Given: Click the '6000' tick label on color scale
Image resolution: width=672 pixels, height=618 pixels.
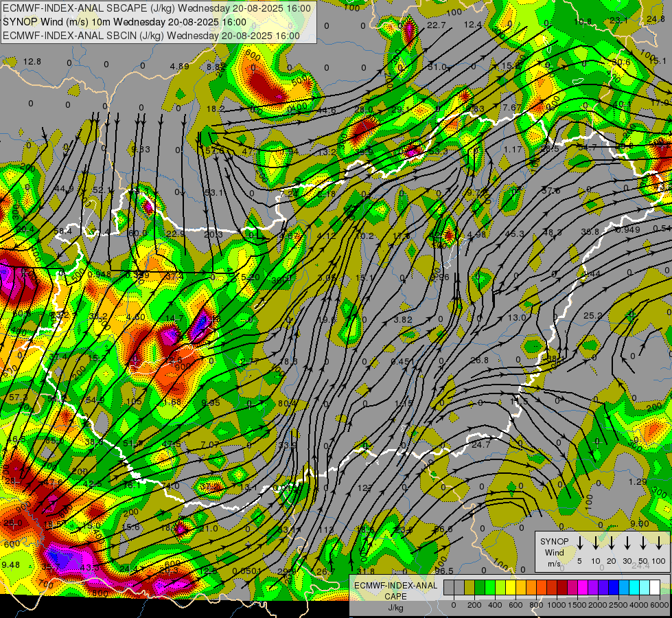Looking at the screenshot, I should (660, 605).
